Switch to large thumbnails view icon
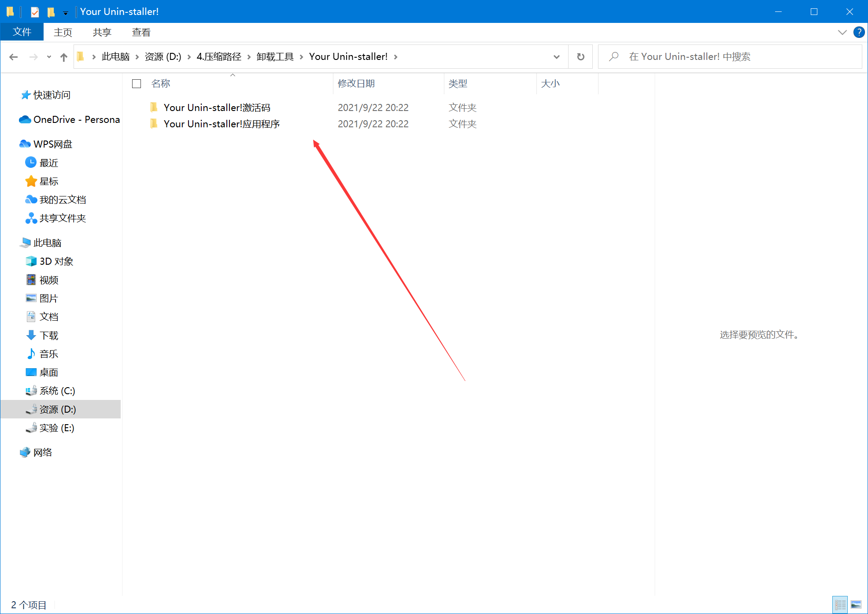The image size is (868, 614). (856, 604)
